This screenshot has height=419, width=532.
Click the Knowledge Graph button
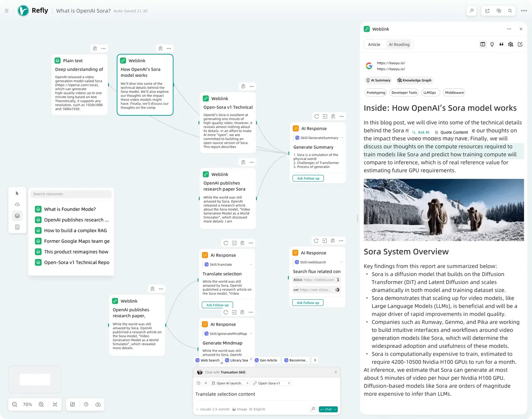(x=414, y=80)
